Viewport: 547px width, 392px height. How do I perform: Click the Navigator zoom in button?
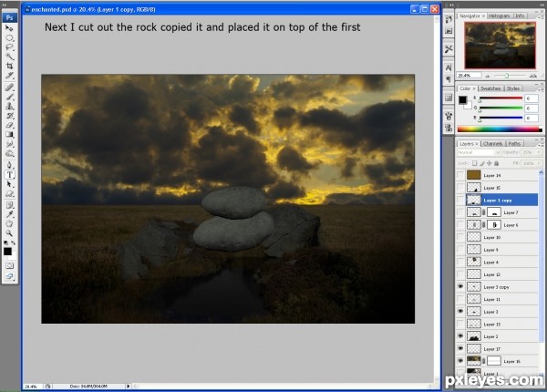click(x=532, y=76)
